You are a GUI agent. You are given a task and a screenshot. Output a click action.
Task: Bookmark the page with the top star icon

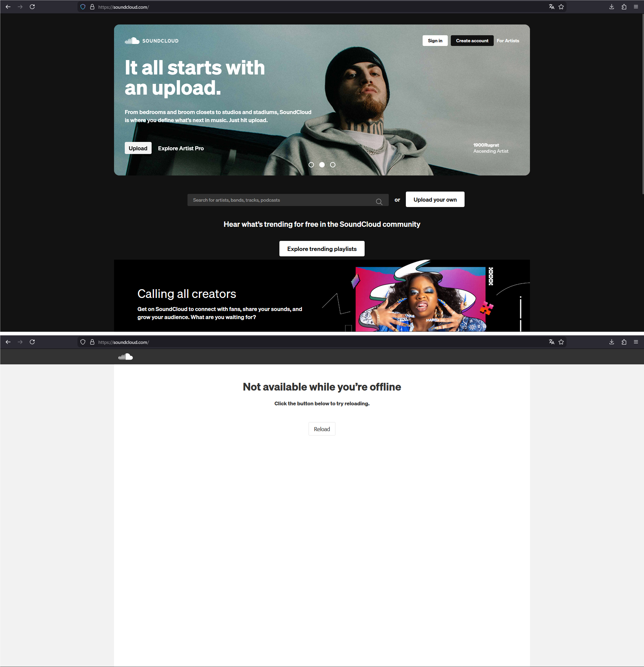click(x=561, y=7)
